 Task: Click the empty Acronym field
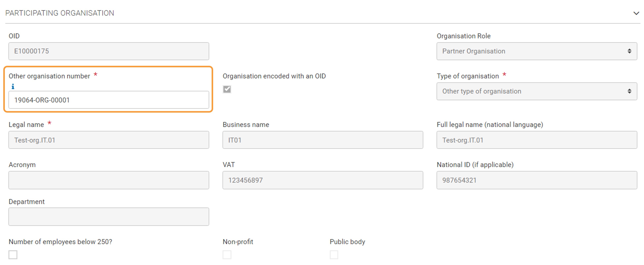[109, 180]
